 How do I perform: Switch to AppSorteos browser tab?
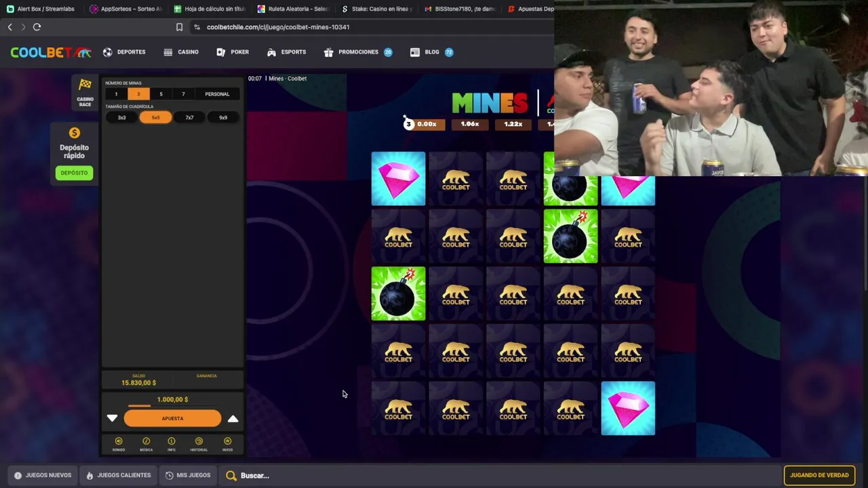pyautogui.click(x=126, y=9)
